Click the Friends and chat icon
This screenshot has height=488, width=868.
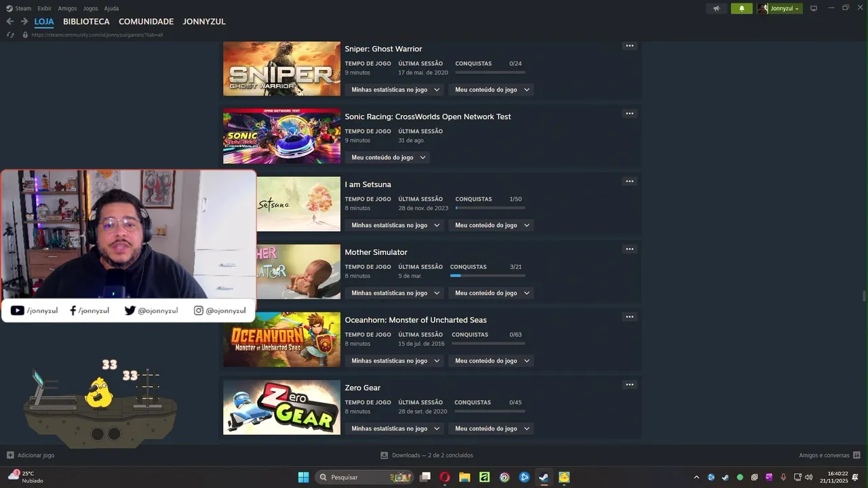[856, 455]
